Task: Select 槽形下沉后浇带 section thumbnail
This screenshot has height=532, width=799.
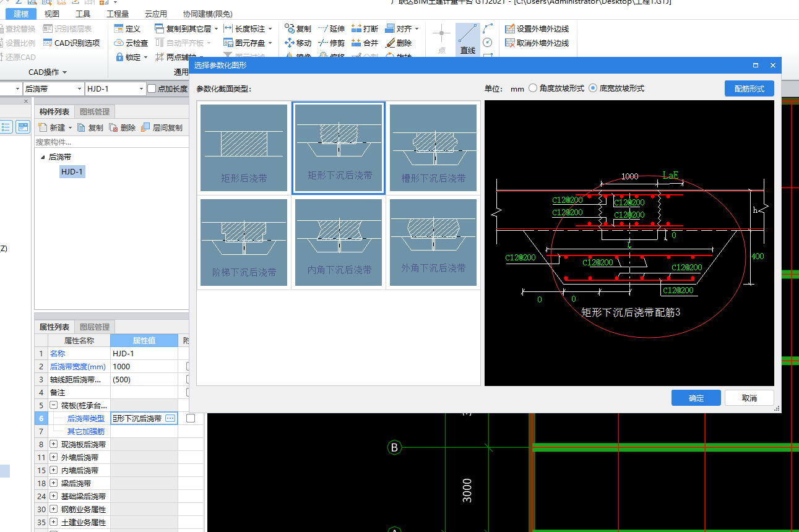Action: [433, 147]
